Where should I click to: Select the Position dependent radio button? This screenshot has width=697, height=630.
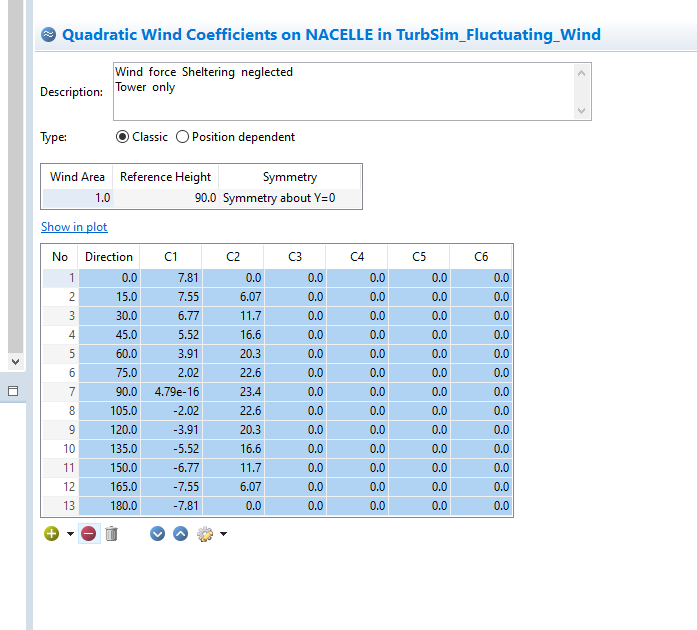click(182, 137)
